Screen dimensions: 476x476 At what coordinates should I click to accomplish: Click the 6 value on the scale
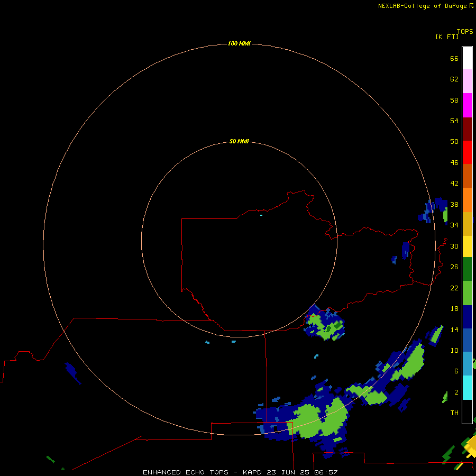[456, 371]
